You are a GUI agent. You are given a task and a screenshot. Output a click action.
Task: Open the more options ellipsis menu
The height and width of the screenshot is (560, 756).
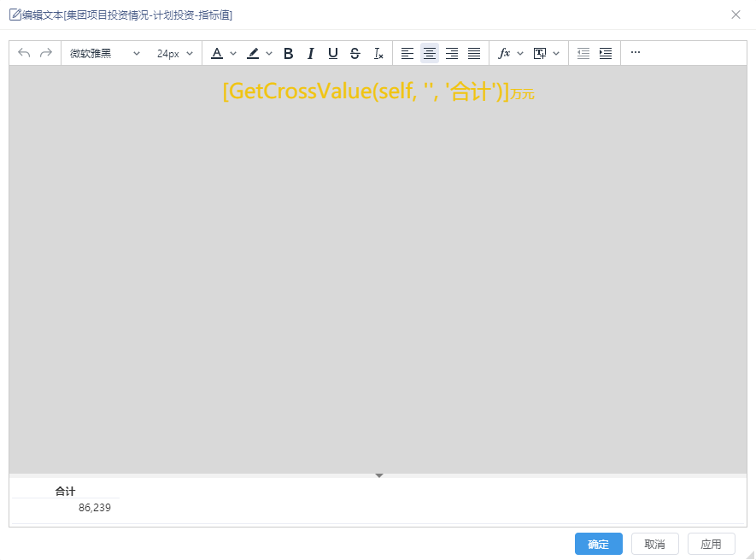(x=636, y=52)
